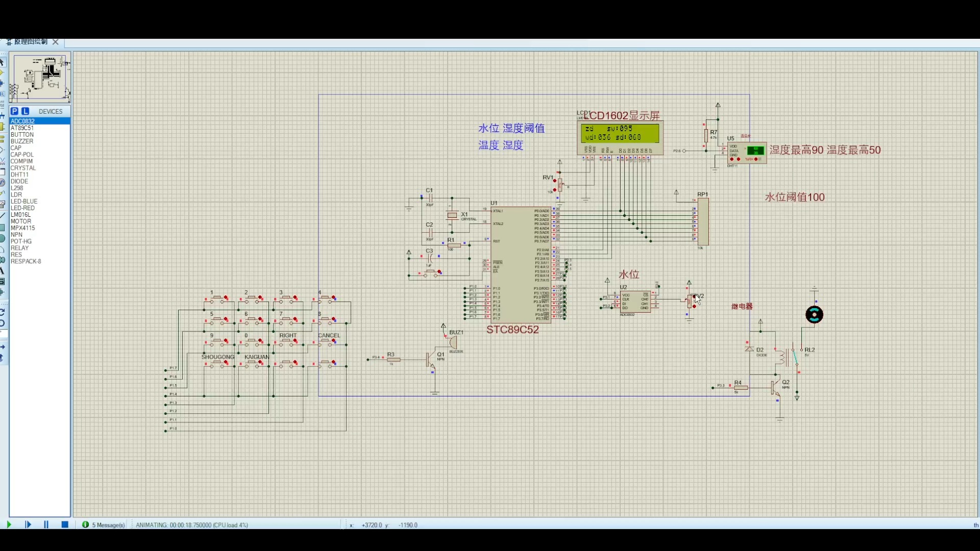Select POT-HG in the devices list
The height and width of the screenshot is (551, 980).
(39, 241)
